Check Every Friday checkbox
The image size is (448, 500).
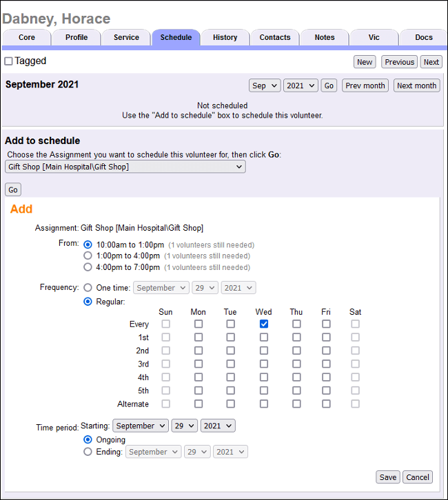(326, 324)
